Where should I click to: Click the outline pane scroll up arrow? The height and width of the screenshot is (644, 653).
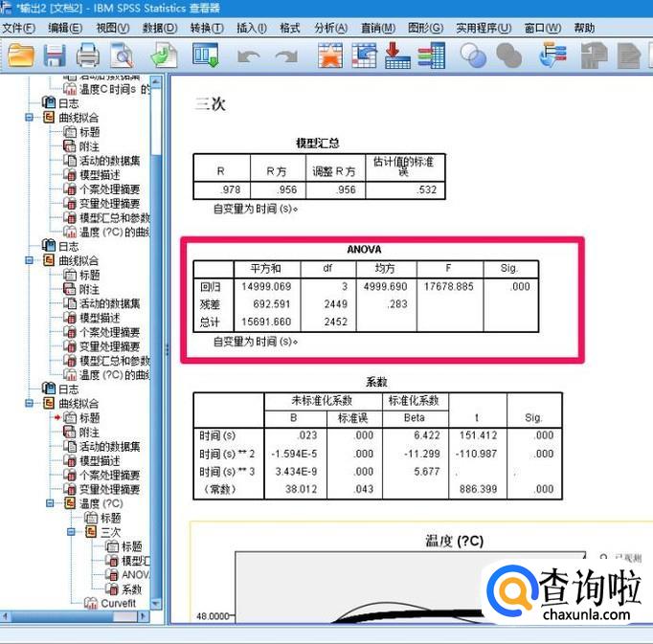pyautogui.click(x=156, y=81)
